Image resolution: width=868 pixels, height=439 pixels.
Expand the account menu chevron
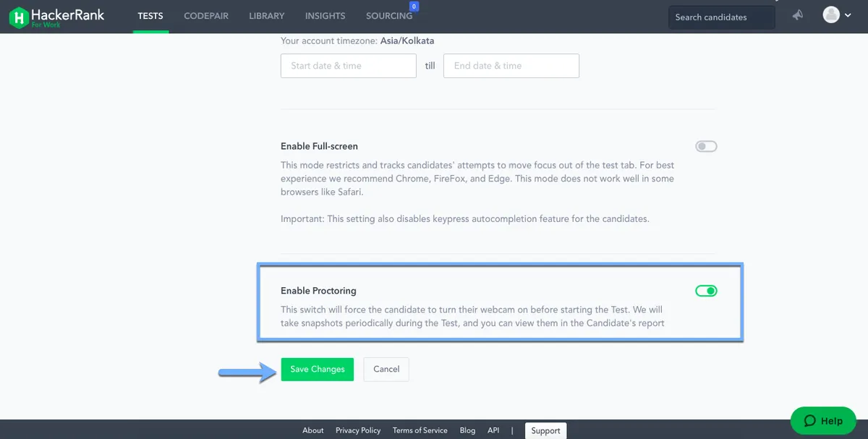(848, 16)
